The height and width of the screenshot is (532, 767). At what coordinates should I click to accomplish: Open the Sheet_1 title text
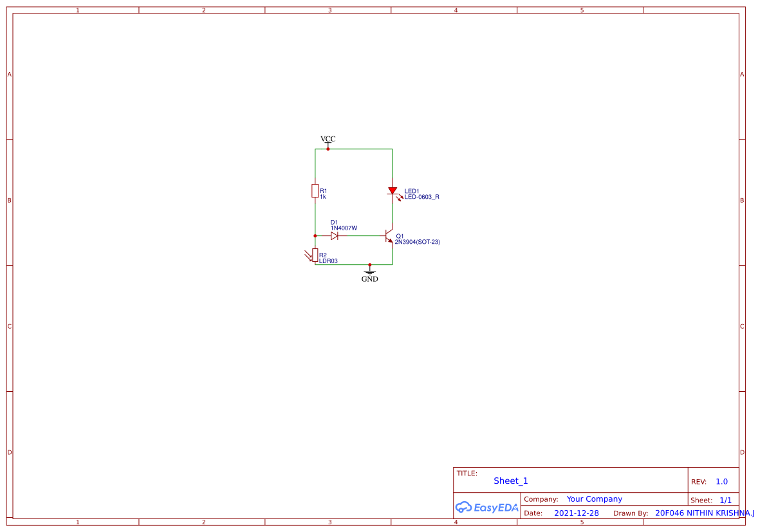click(x=510, y=481)
